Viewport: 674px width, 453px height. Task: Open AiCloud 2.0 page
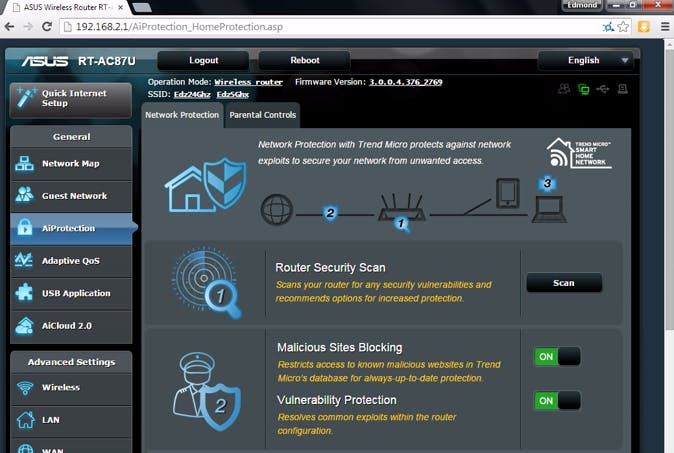[71, 326]
